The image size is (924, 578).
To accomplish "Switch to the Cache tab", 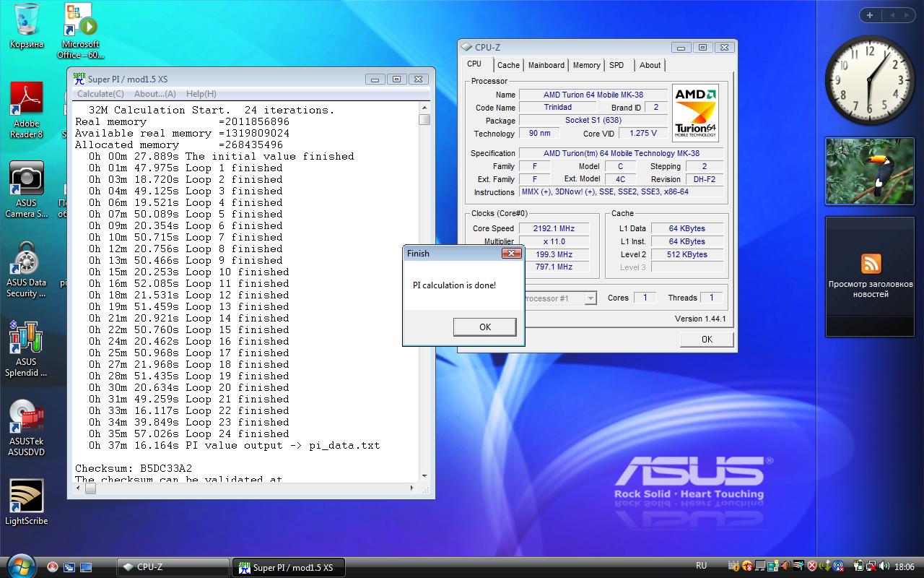I will pos(508,65).
